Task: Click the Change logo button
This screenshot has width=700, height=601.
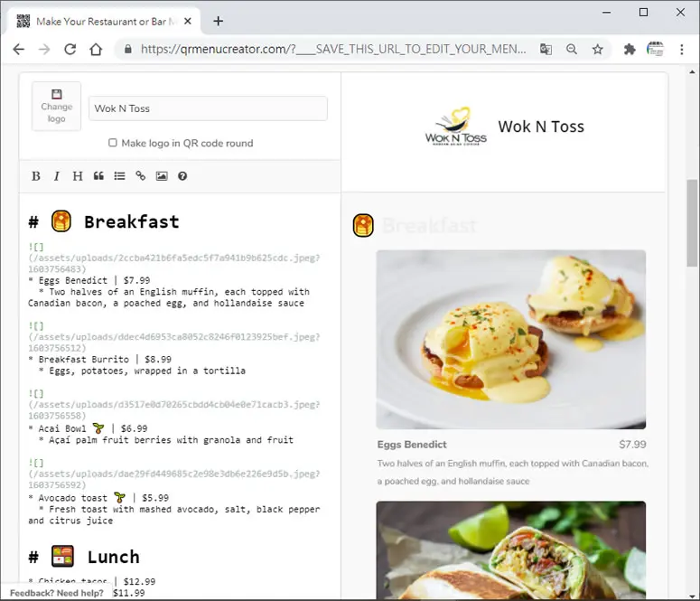Action: point(56,107)
